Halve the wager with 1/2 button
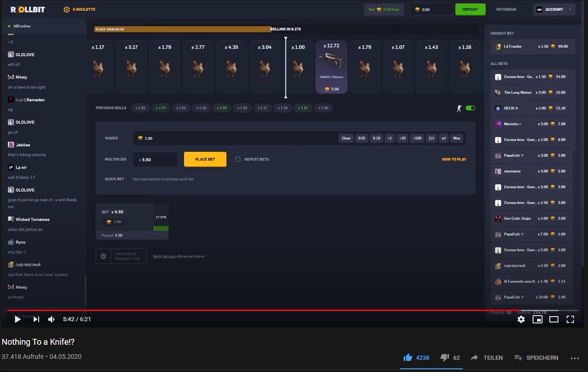The width and height of the screenshot is (588, 372). pos(431,138)
